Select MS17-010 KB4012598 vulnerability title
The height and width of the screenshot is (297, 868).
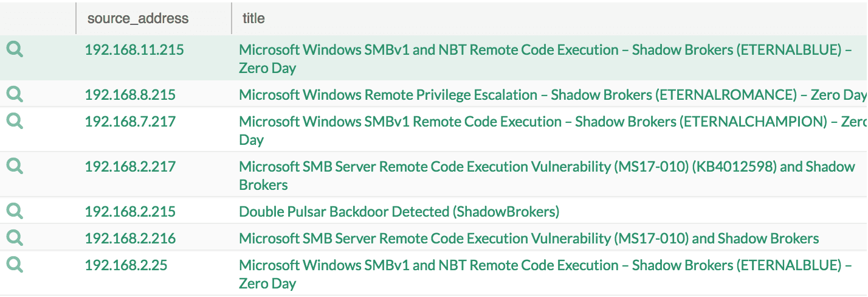(x=547, y=175)
